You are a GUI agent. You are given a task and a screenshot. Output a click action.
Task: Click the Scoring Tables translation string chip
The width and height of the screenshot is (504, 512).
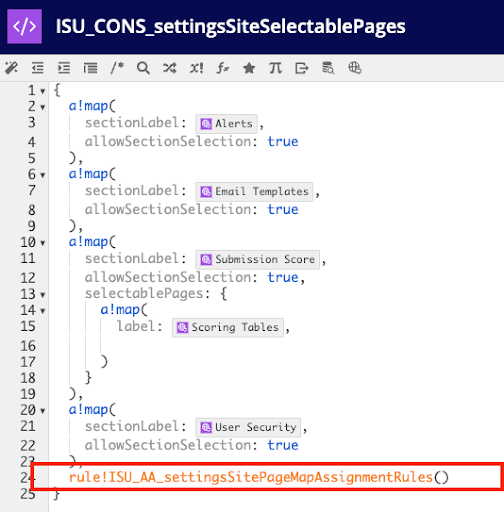point(228,328)
